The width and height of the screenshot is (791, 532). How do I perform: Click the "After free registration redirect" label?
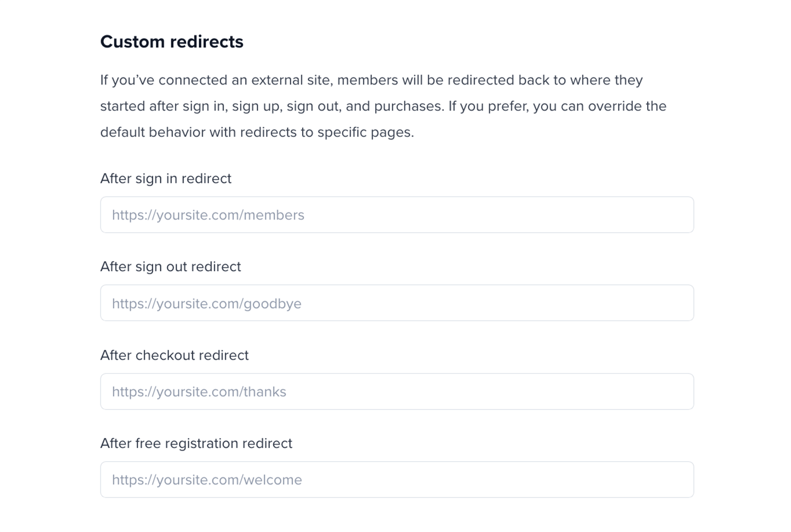(196, 444)
